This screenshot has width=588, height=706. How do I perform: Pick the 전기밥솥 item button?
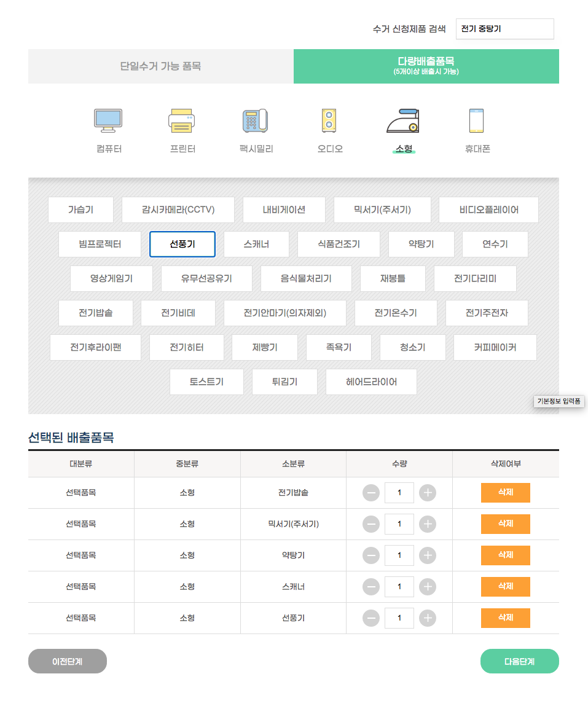click(96, 313)
